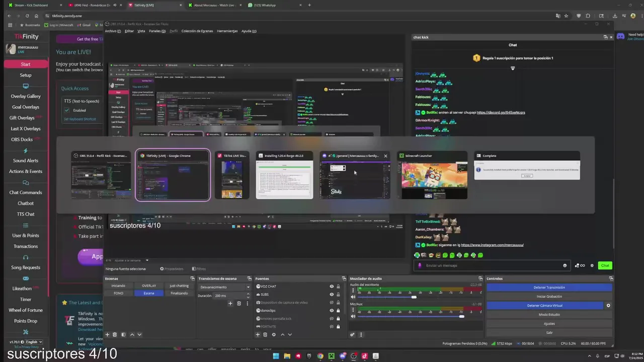Mute the Mic/Aux speaker icon
This screenshot has height=362, width=644.
(x=353, y=316)
